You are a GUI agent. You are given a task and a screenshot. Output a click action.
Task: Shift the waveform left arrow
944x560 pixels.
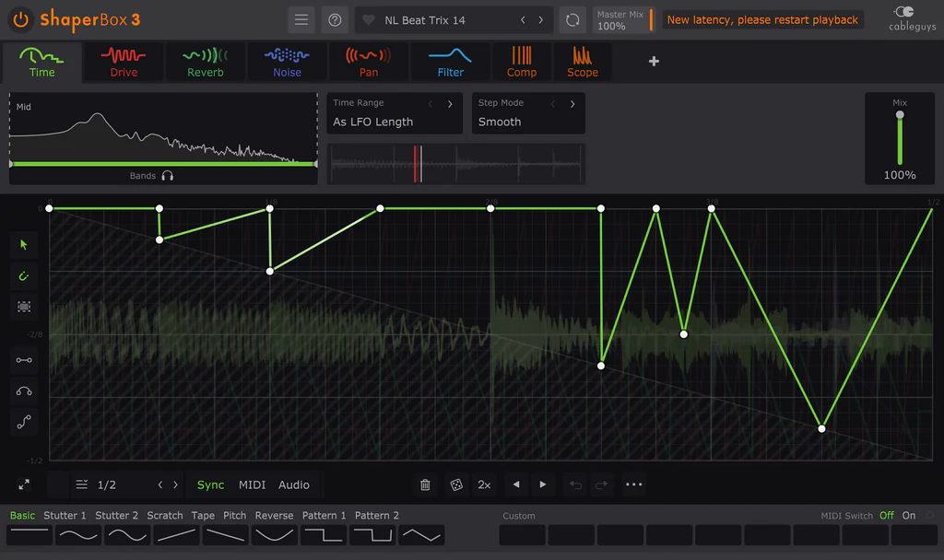(x=516, y=484)
